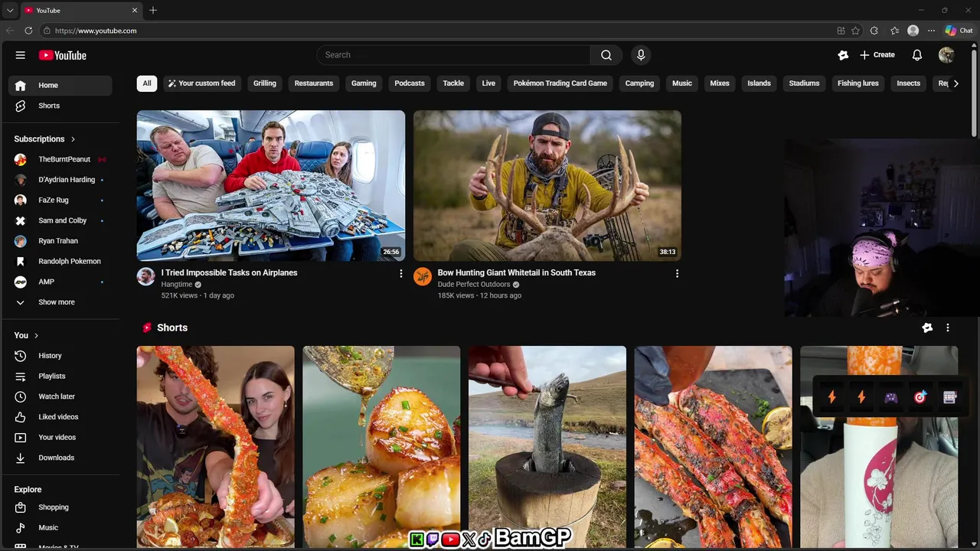Open Sam and Colby subscription channel
Viewport: 980px width, 551px height.
click(60, 220)
